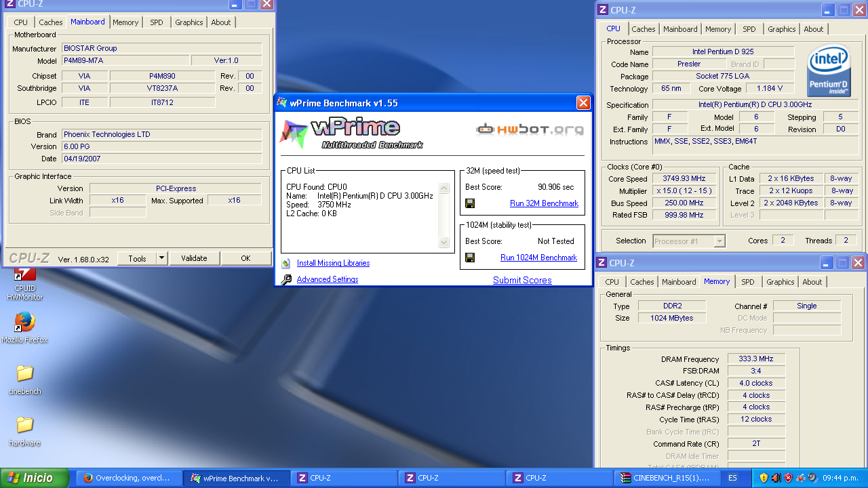Viewport: 868px width, 488px height.
Task: Click the OK button in CPU-Z
Action: [245, 258]
